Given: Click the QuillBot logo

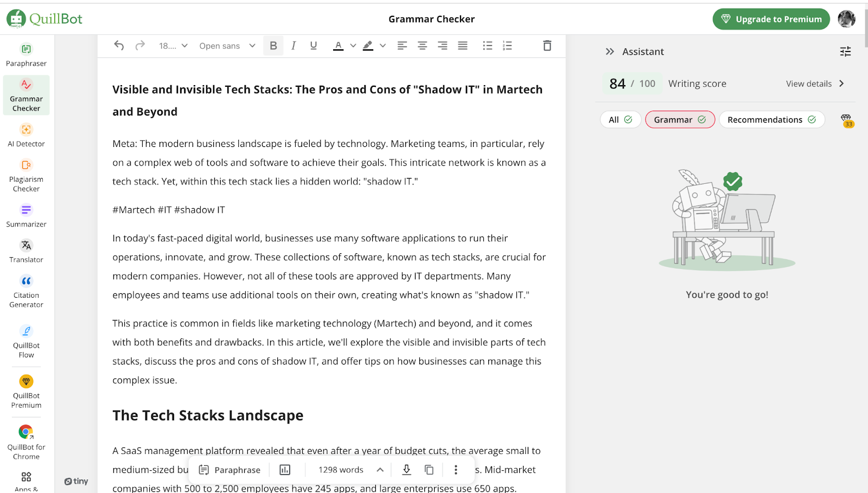Looking at the screenshot, I should tap(44, 19).
